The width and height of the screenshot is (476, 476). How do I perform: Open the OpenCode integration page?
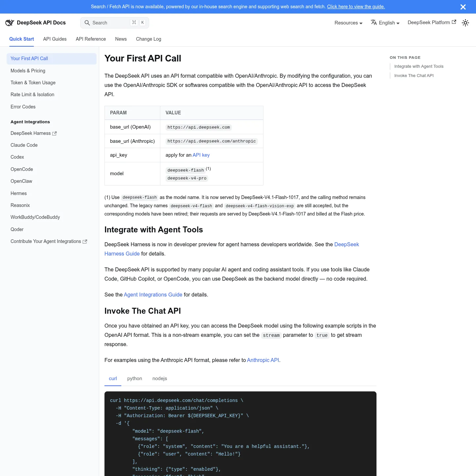[52, 169]
